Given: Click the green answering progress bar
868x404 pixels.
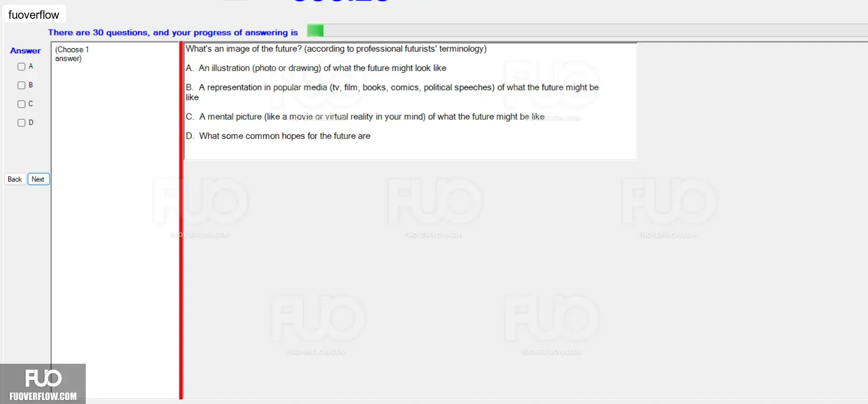Looking at the screenshot, I should pos(315,31).
